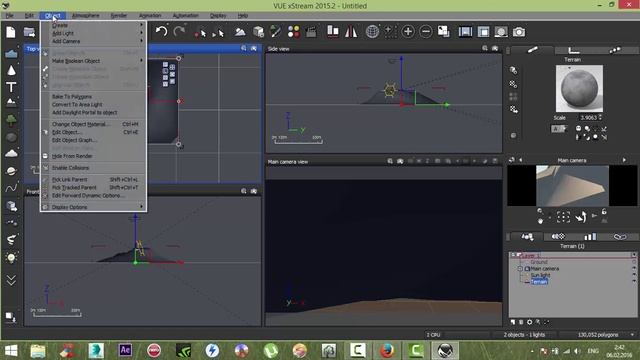Select the 3D Text tool
Image resolution: width=640 pixels, height=360 pixels.
(11, 87)
